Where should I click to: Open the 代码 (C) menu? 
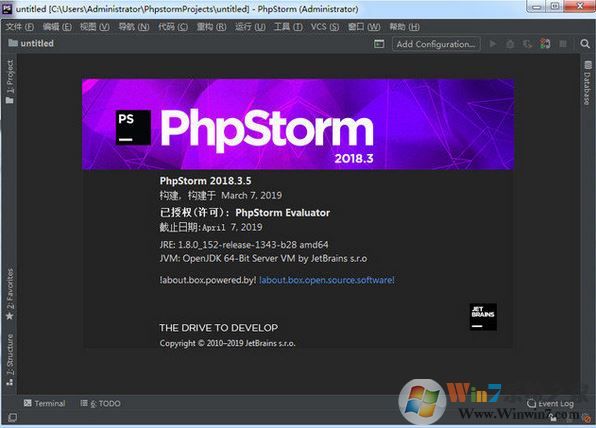(173, 27)
